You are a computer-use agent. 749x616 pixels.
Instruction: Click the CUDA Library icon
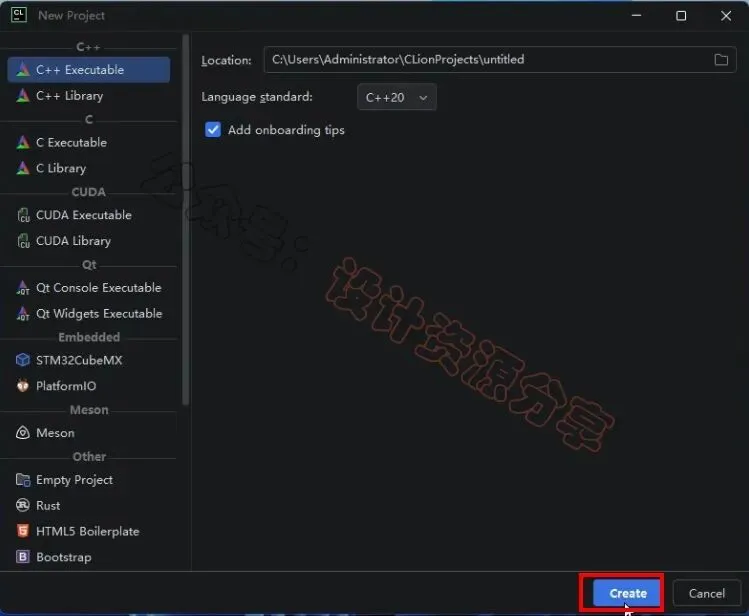click(22, 241)
